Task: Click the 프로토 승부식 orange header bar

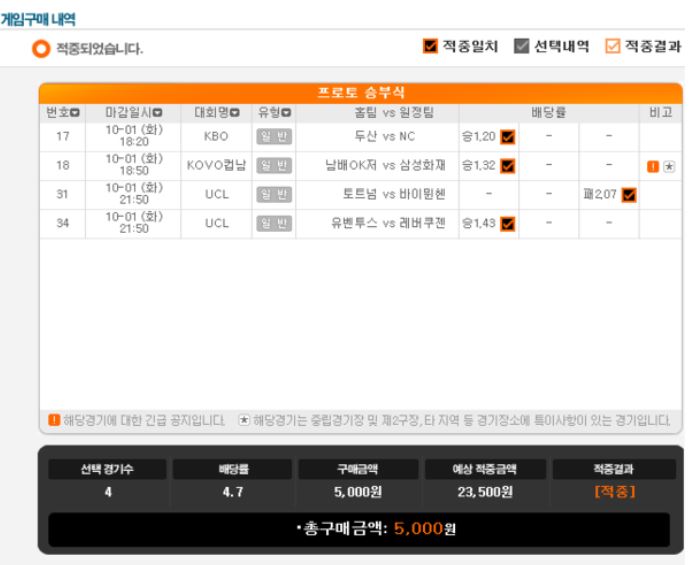Action: (x=361, y=93)
